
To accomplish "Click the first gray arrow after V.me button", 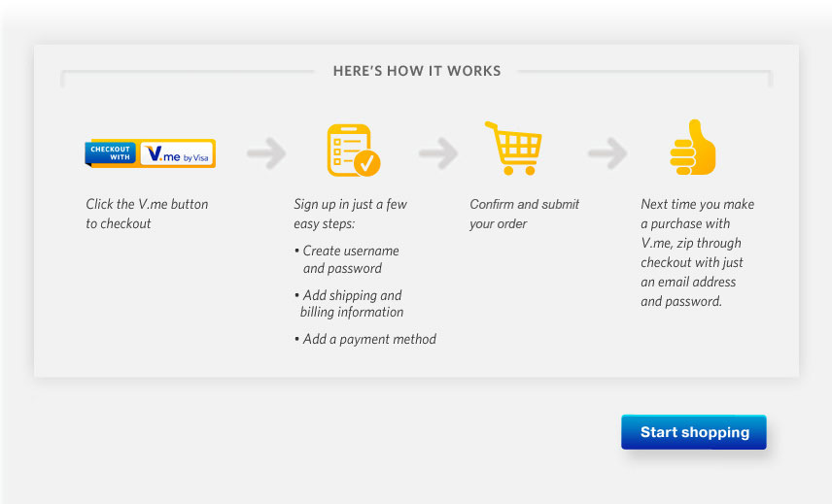I will (x=266, y=153).
